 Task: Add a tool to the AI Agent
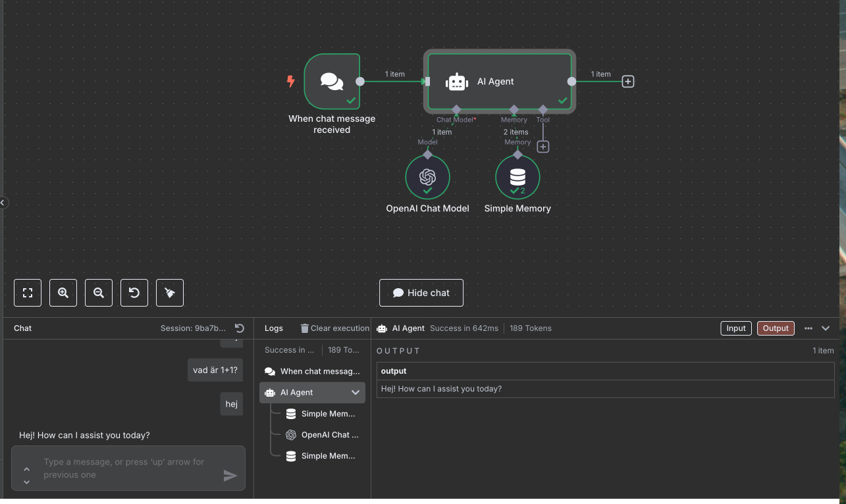point(542,147)
